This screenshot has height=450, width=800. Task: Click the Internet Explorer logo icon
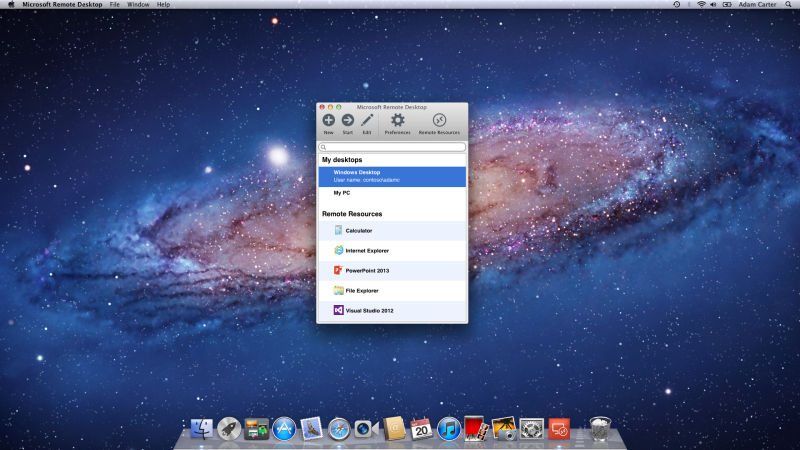coord(338,250)
